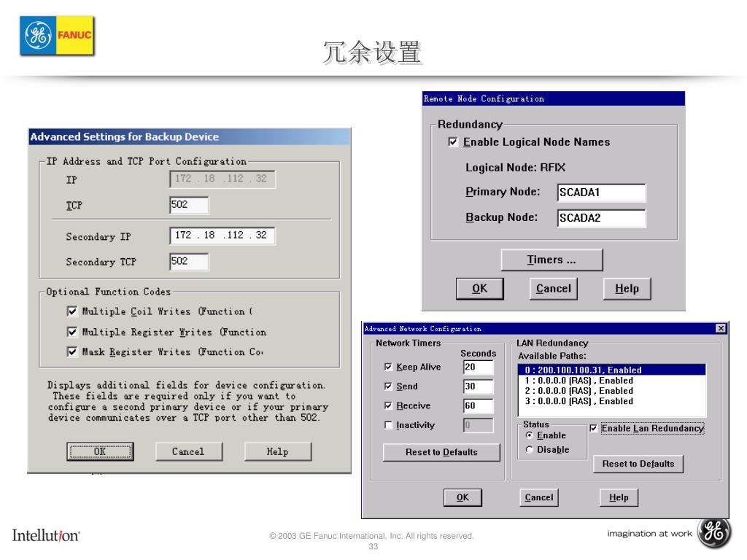Click Help in Advanced Network Configuration
747x560 pixels.
coord(619,497)
